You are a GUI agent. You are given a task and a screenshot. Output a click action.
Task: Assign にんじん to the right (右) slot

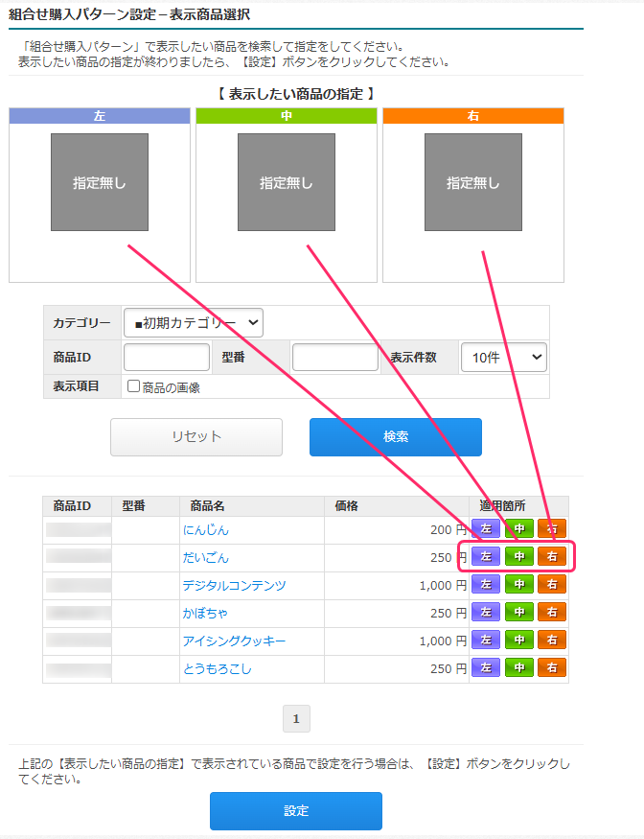[552, 528]
